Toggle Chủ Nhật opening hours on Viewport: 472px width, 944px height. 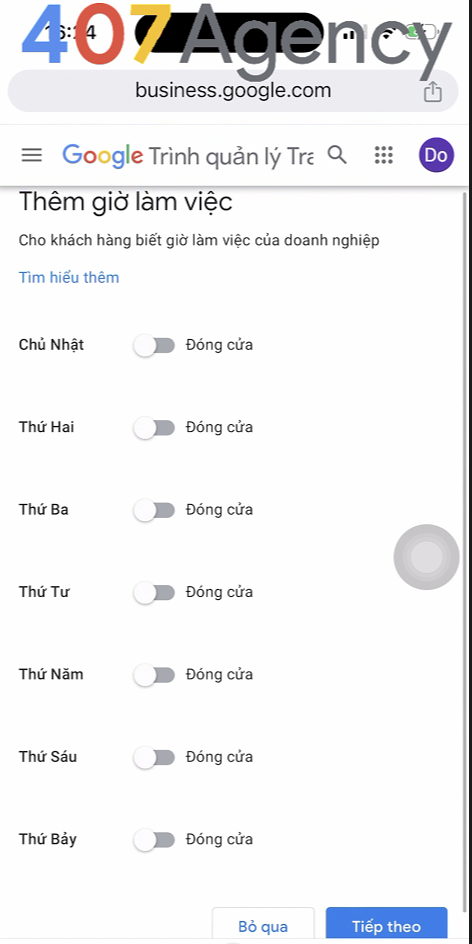(x=154, y=346)
